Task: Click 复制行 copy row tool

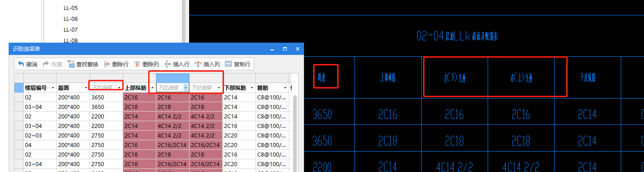Action: [238, 64]
